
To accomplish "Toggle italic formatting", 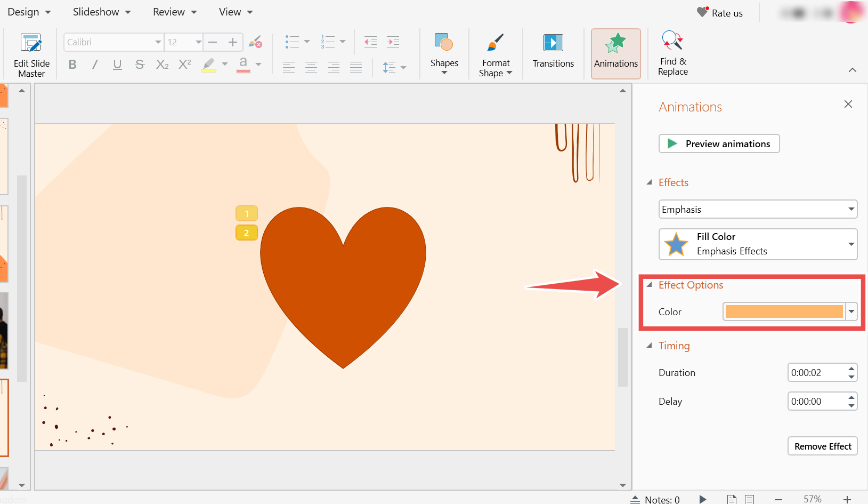I will [x=95, y=65].
